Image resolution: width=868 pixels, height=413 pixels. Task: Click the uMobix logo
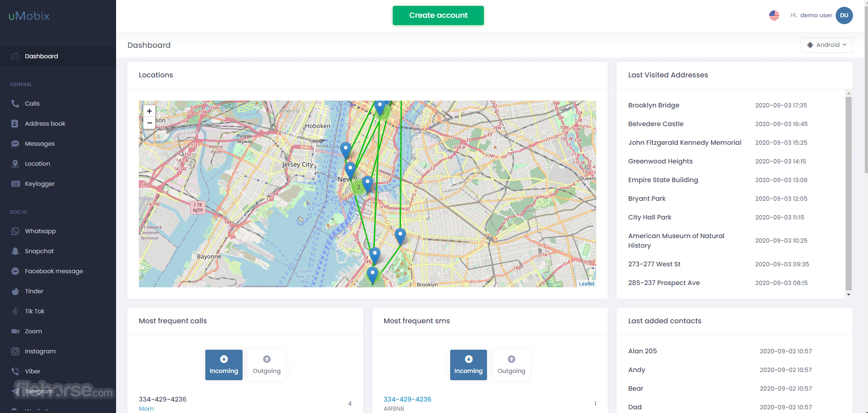click(x=29, y=16)
